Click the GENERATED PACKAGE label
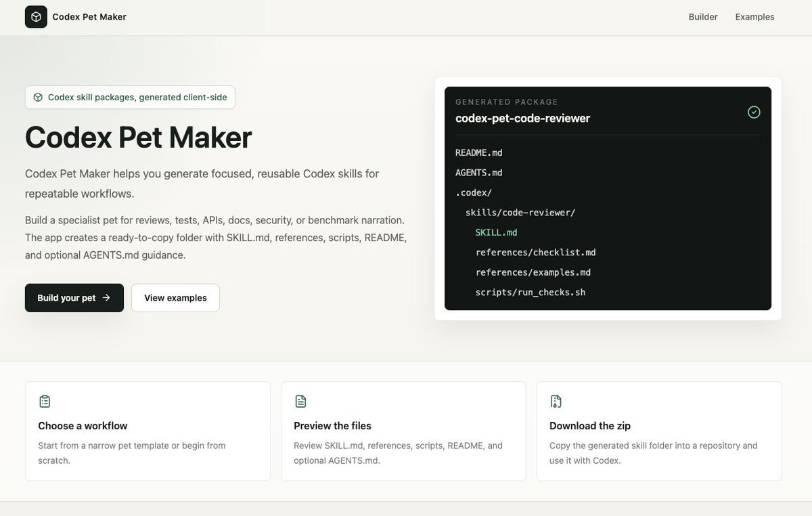 click(x=507, y=102)
